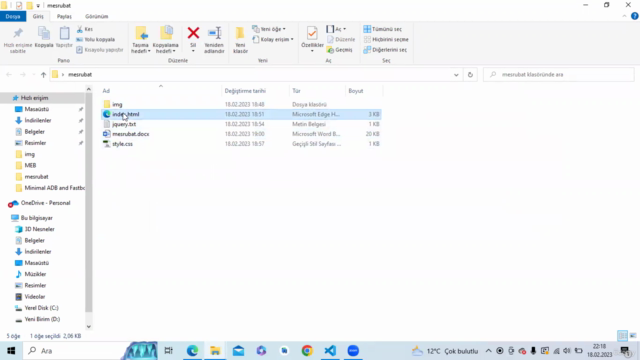
Task: Open Minimal ADB and Fastboot folder
Action: (x=55, y=188)
